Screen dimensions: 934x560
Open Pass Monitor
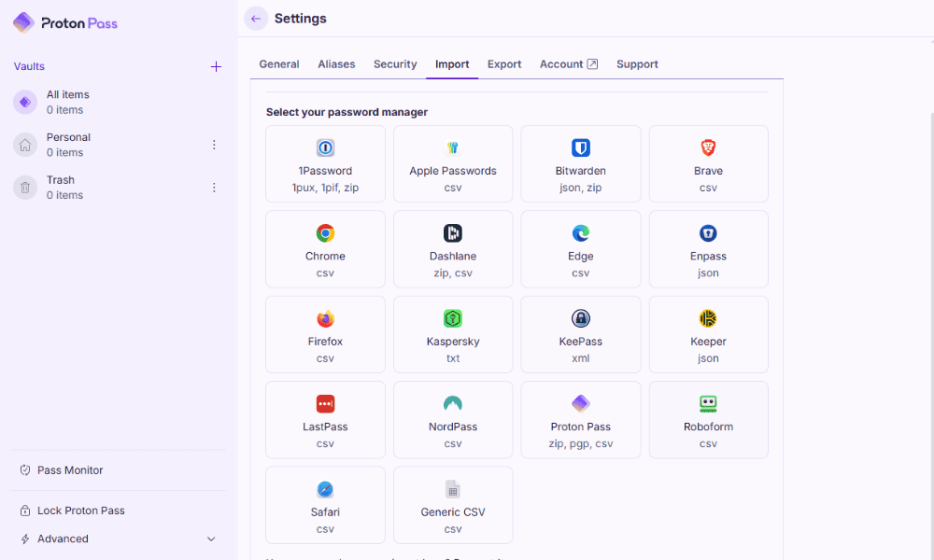[x=70, y=470]
